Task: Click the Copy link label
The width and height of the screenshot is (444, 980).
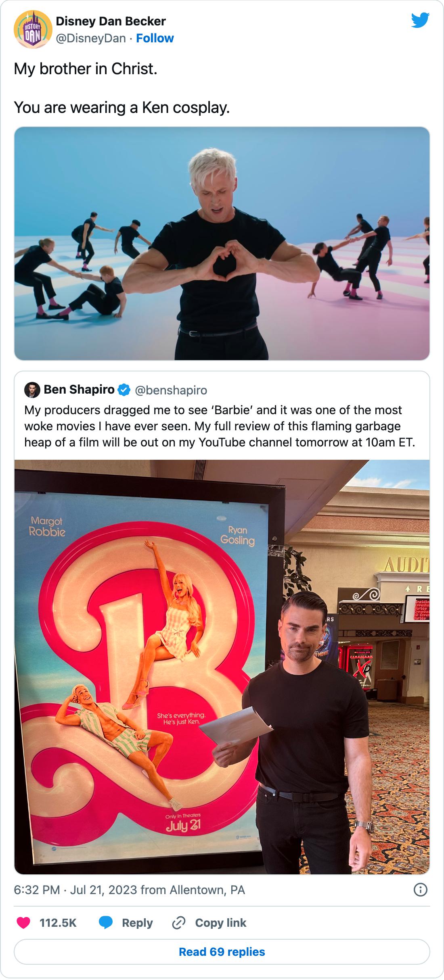Action: (x=220, y=923)
